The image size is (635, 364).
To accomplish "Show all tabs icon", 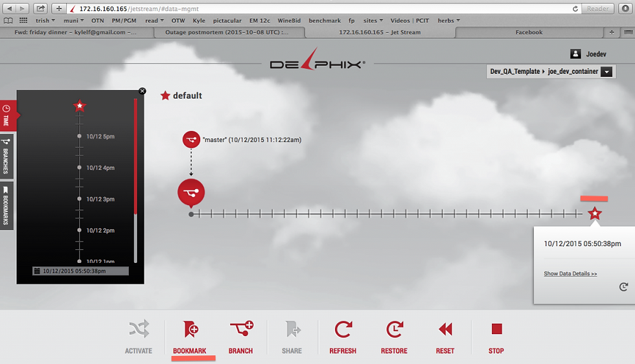I will (628, 32).
